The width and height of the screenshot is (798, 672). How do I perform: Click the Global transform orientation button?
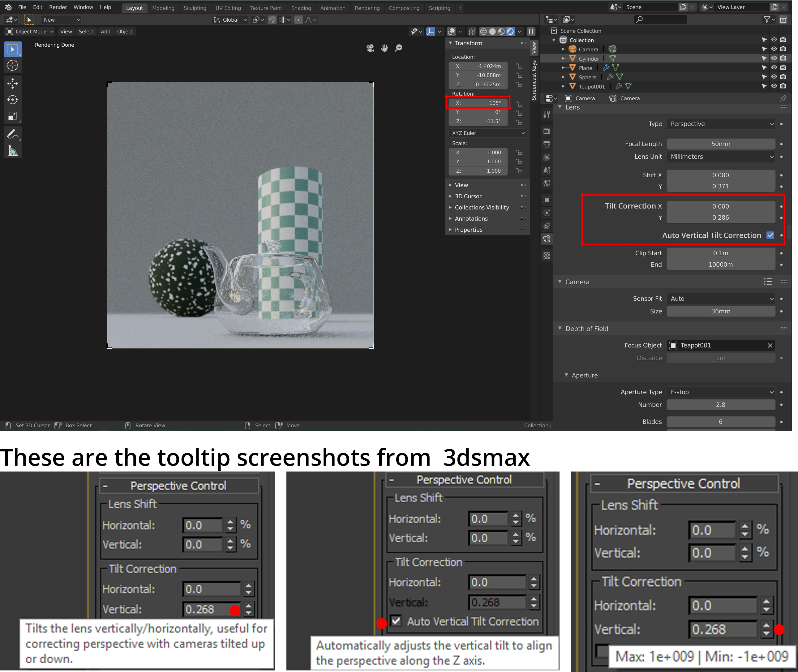click(230, 20)
